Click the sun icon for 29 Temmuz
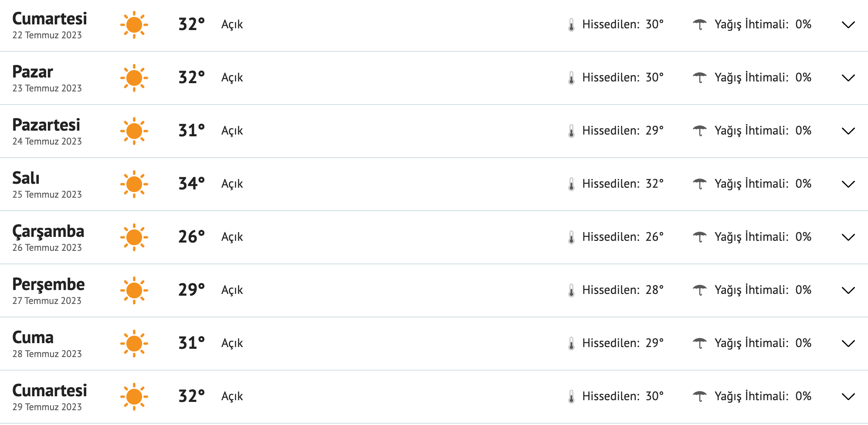868x425 pixels. [x=134, y=397]
